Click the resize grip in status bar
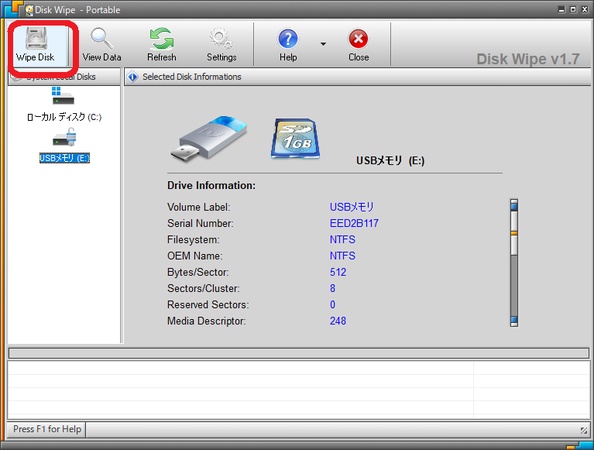 tap(584, 430)
